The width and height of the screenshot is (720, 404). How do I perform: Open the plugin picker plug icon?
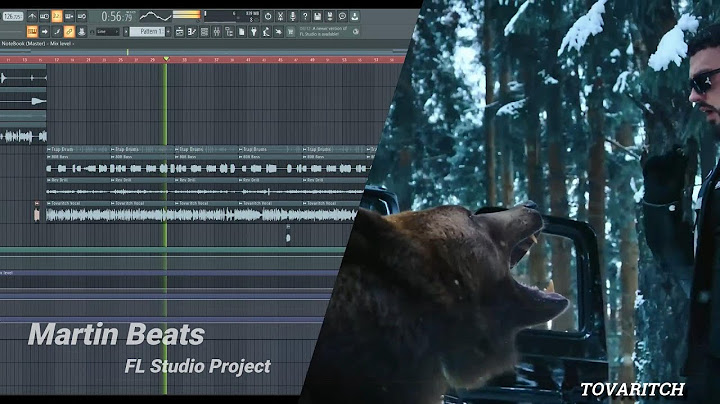tap(254, 32)
